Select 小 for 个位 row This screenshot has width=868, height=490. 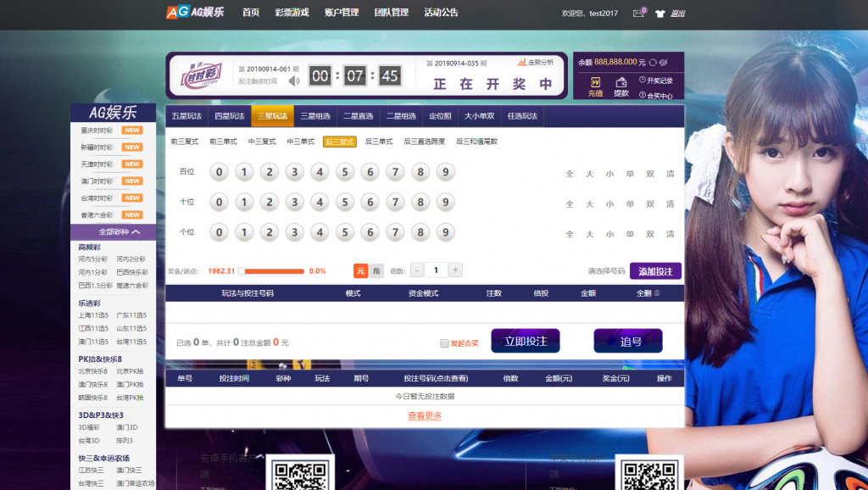[x=609, y=234]
